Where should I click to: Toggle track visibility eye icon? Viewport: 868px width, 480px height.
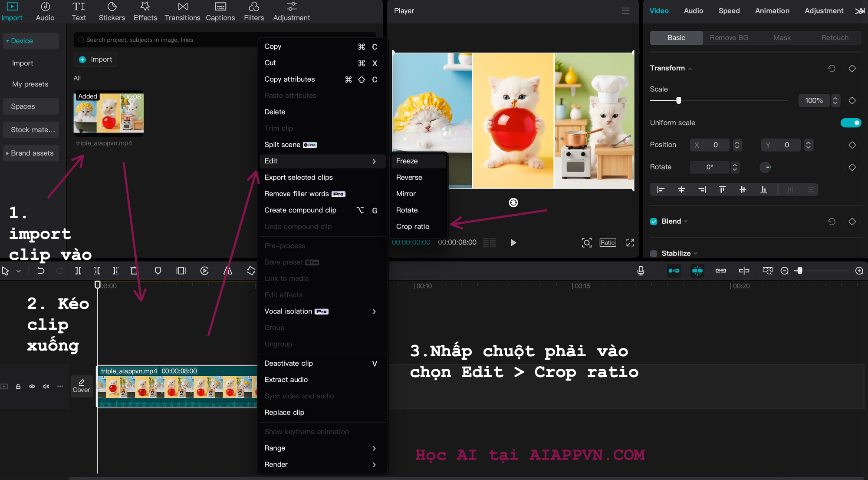click(x=32, y=386)
